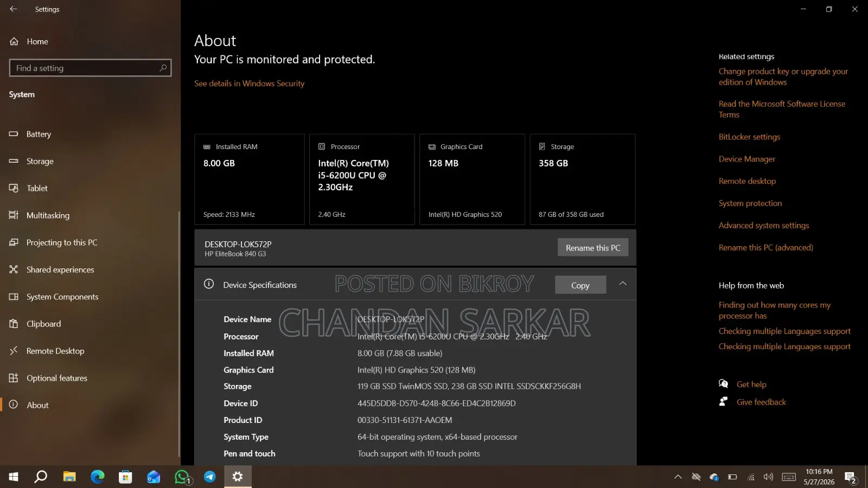Read the Microsoft Software License Terms
This screenshot has height=488, width=868.
tap(782, 109)
